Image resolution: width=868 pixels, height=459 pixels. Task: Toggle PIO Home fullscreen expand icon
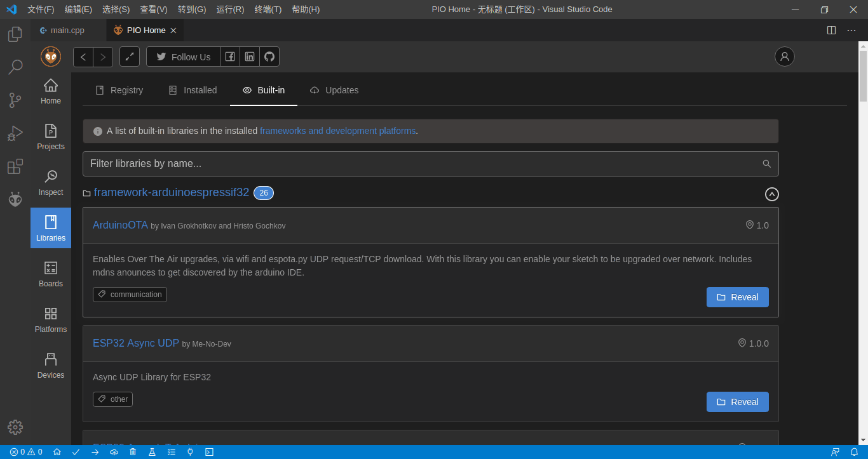point(130,57)
